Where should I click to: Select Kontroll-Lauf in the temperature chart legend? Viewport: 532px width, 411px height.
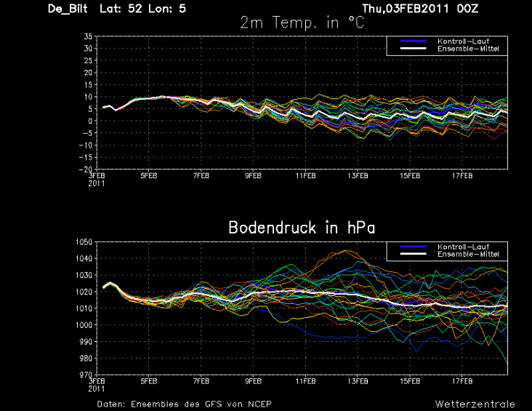coord(463,41)
